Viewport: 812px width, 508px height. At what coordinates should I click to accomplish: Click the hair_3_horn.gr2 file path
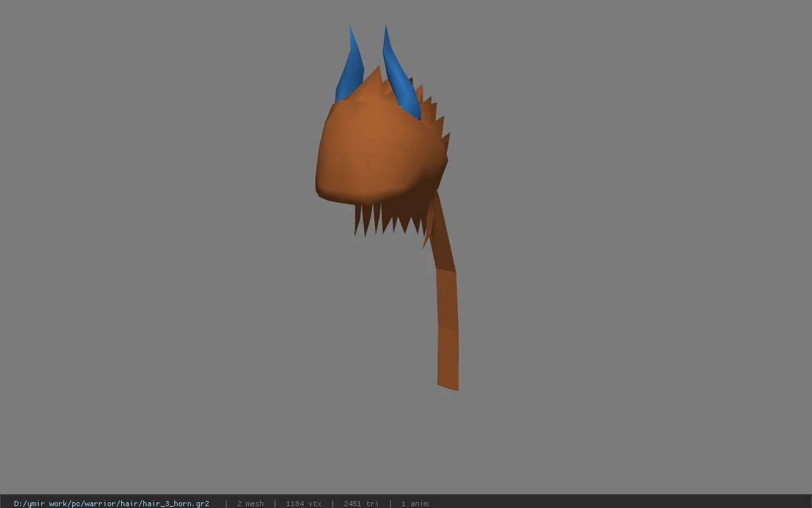point(112,504)
